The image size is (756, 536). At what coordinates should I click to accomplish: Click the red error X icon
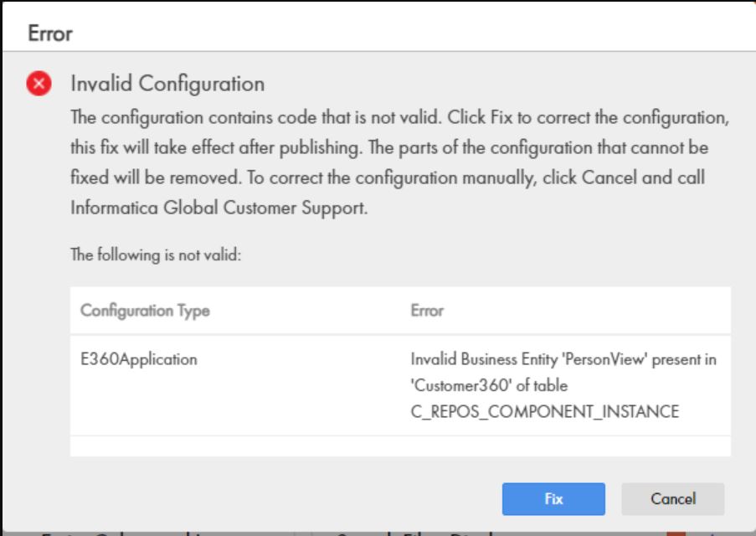point(39,83)
